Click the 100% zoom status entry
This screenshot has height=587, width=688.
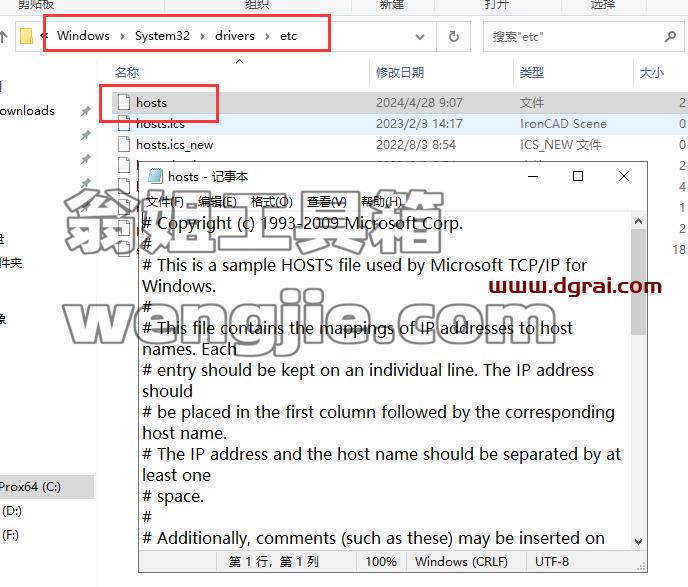(x=381, y=562)
